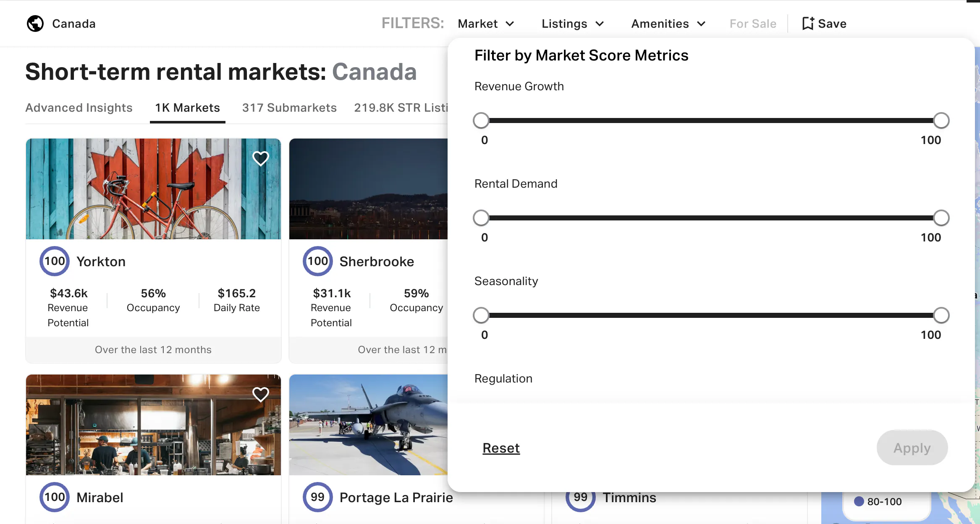Image resolution: width=980 pixels, height=524 pixels.
Task: Click the Yorkton score badge 100
Action: [55, 261]
